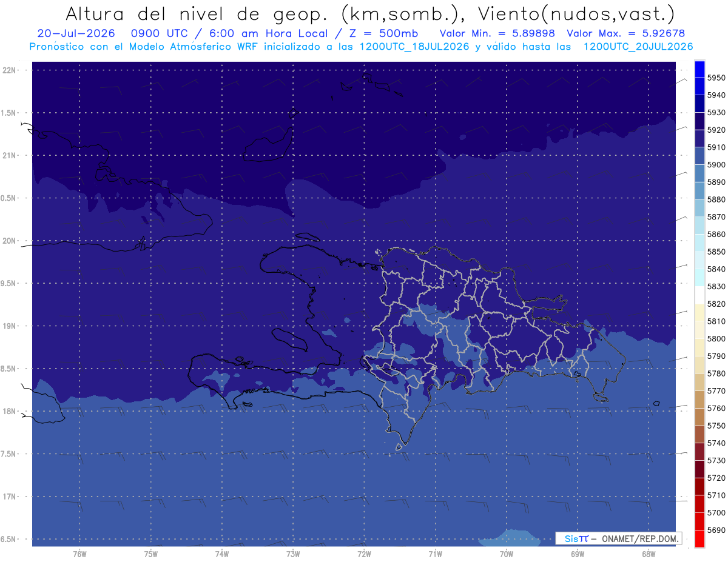This screenshot has width=728, height=562.
Task: Click the '6.5N' latitude label
Action: click(8, 540)
